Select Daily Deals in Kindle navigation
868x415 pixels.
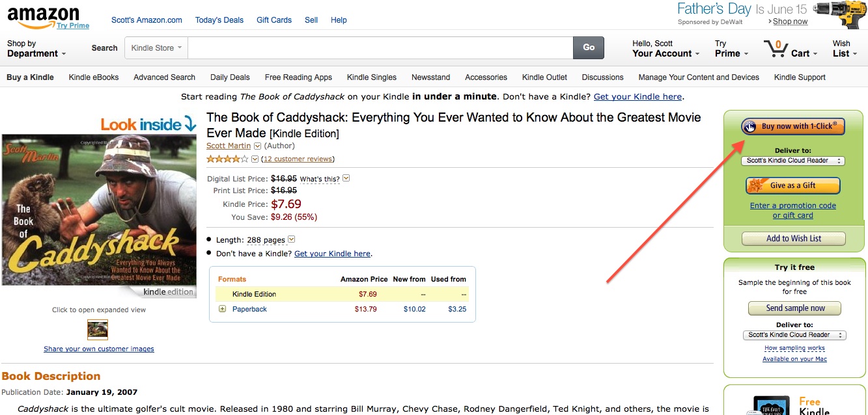(x=230, y=77)
